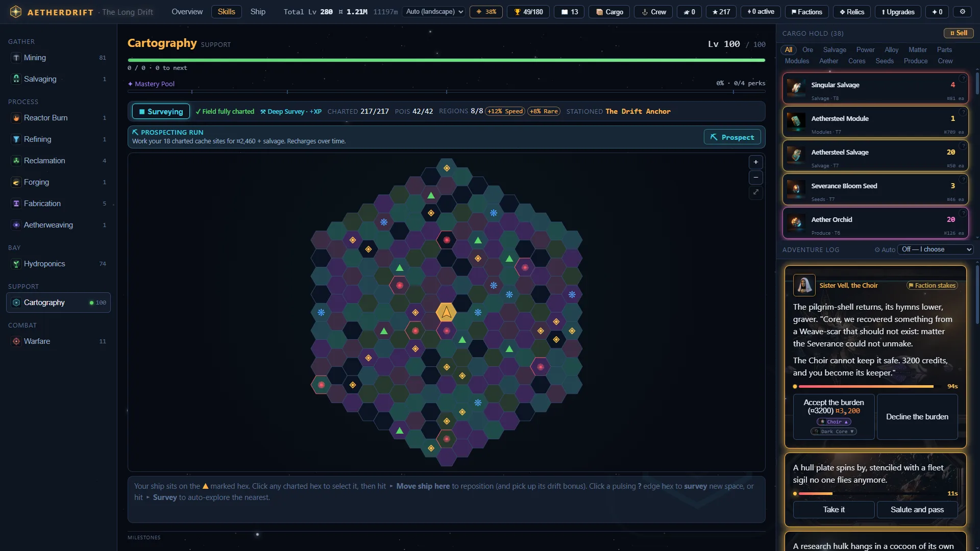
Task: Choose Take it for hull plate
Action: [x=834, y=510]
